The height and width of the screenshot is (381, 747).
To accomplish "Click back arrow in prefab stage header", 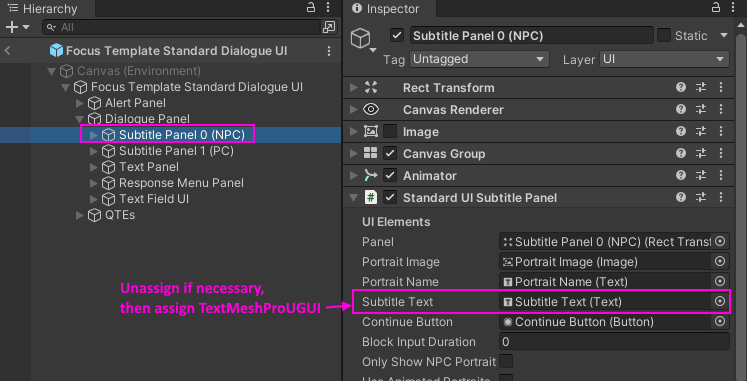I will click(x=7, y=50).
